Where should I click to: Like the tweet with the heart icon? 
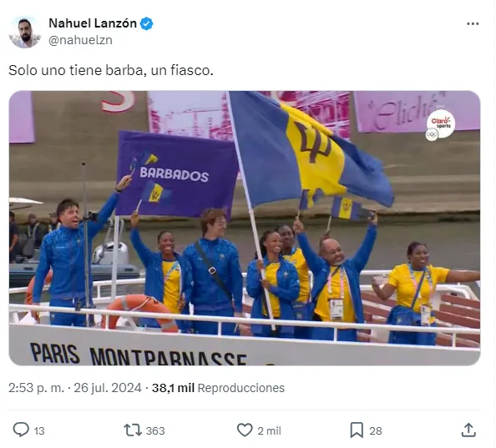[245, 430]
